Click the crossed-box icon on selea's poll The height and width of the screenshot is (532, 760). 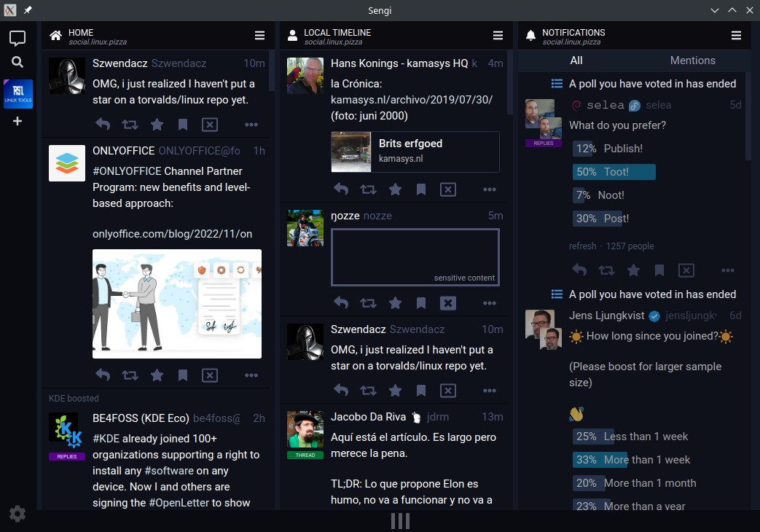click(x=686, y=270)
